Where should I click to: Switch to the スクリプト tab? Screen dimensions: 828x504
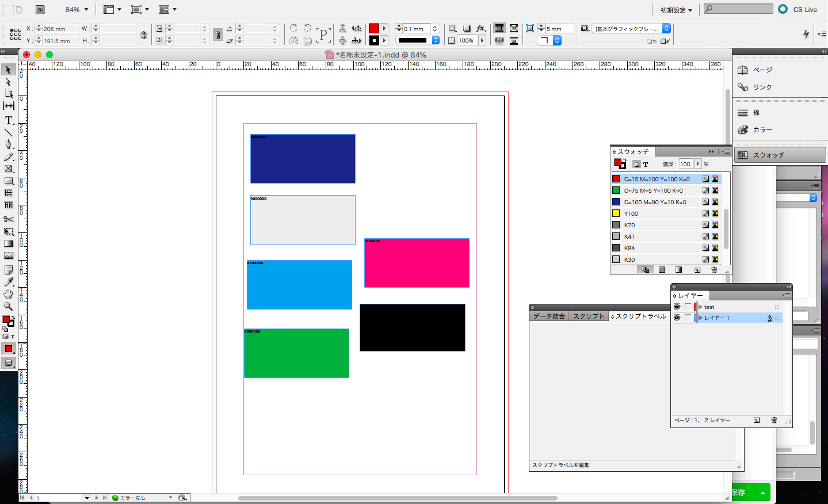coord(589,316)
